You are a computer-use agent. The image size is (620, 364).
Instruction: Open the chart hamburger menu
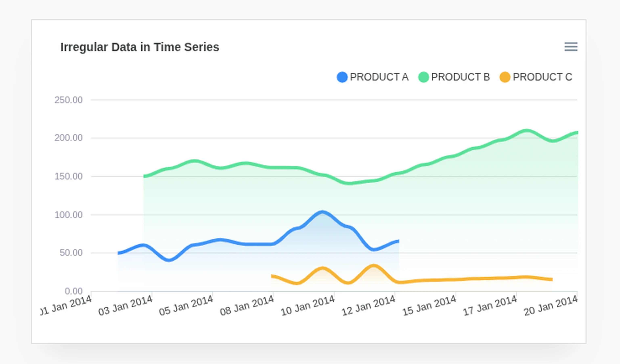(x=571, y=47)
